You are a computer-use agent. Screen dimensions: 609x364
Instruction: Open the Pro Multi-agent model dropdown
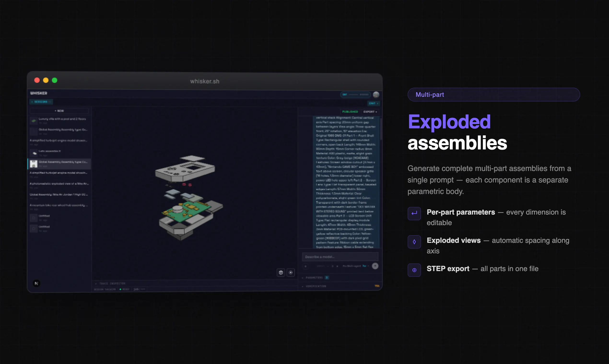pyautogui.click(x=356, y=266)
